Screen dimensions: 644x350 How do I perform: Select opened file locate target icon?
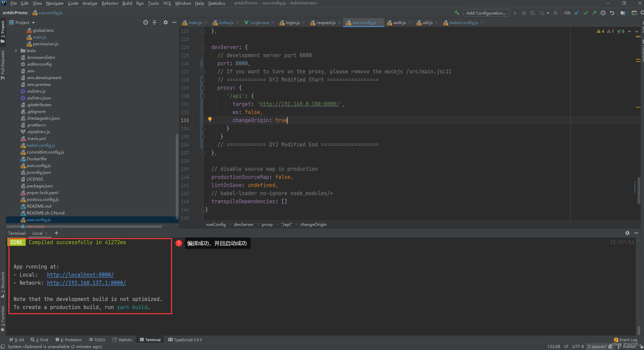[x=146, y=22]
